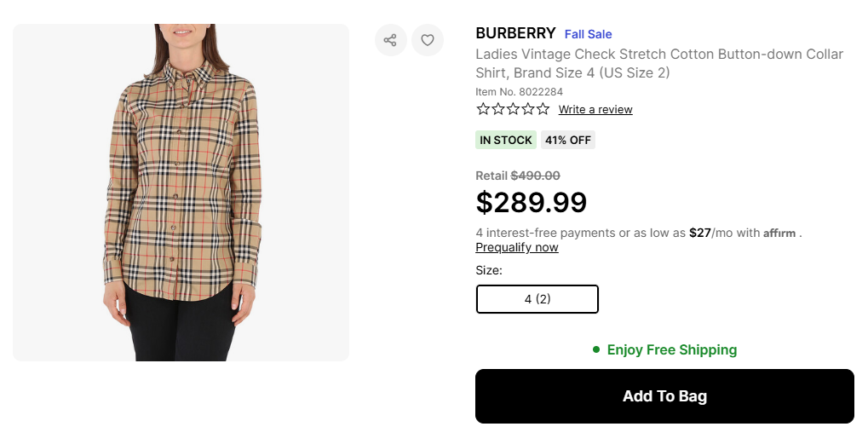Screen dimensions: 868x444
Task: Click the third rating star
Action: 513,109
